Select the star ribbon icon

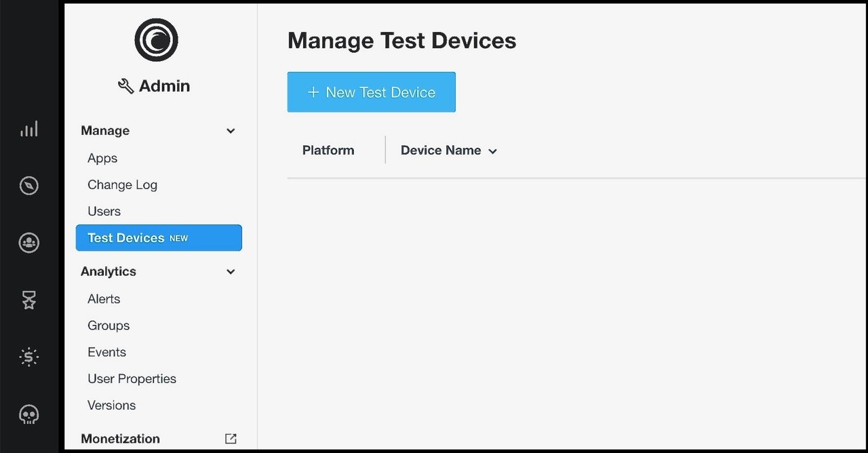[x=29, y=300]
